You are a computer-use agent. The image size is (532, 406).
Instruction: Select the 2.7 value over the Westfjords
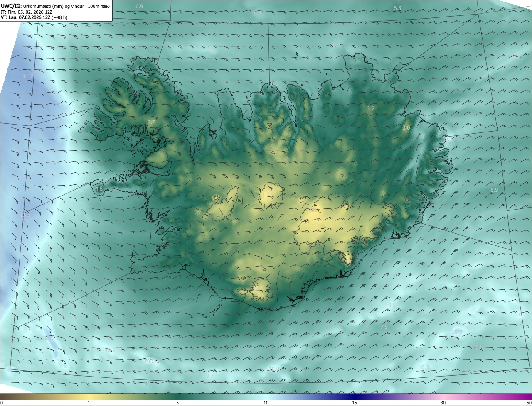pyautogui.click(x=151, y=122)
